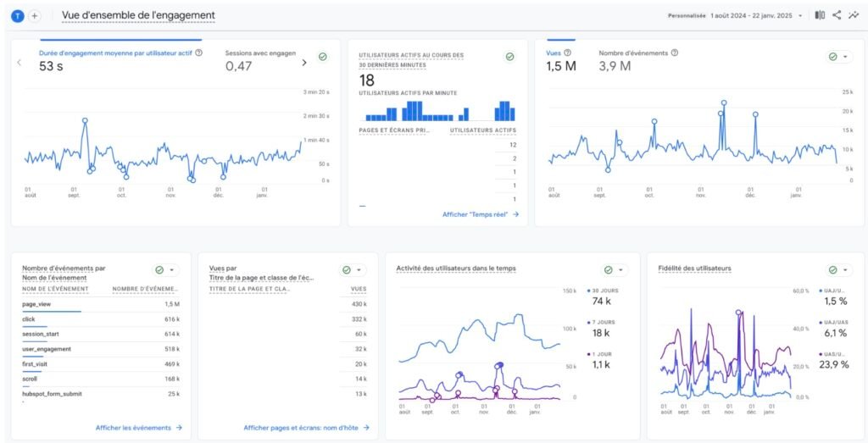Viewport: 868px width, 443px height.
Task: Select the Vues 1,5 M metric tab
Action: (x=561, y=60)
